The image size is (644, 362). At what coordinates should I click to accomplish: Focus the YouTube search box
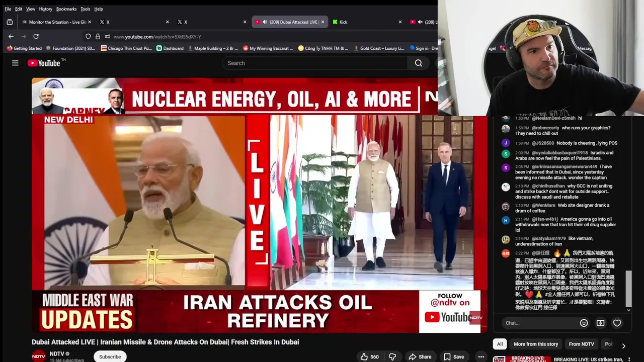[x=315, y=63]
